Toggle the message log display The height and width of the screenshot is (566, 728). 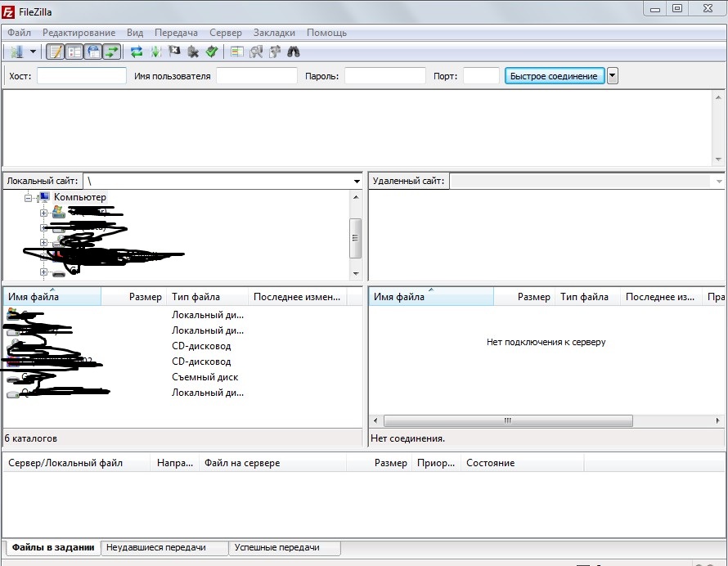point(55,52)
